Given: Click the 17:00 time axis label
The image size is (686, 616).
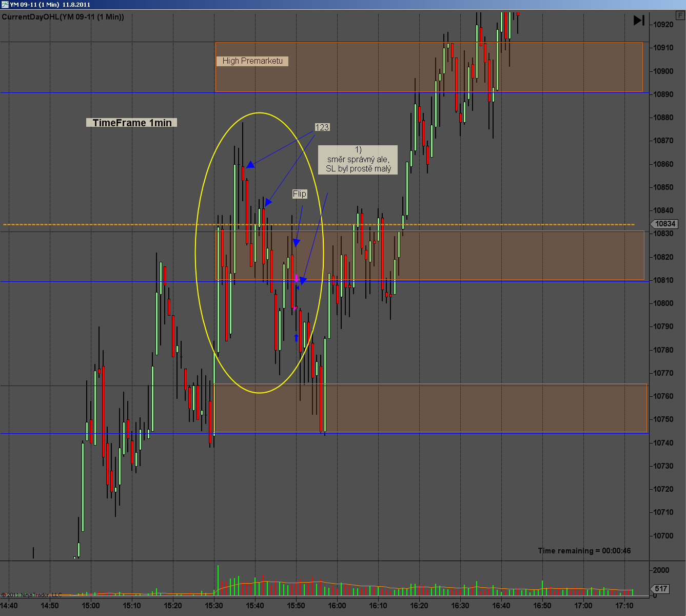Looking at the screenshot, I should tap(583, 606).
